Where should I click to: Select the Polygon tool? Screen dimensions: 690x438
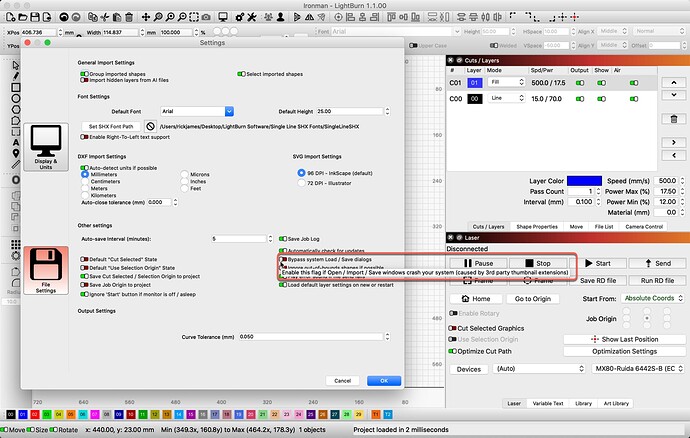pos(16,109)
